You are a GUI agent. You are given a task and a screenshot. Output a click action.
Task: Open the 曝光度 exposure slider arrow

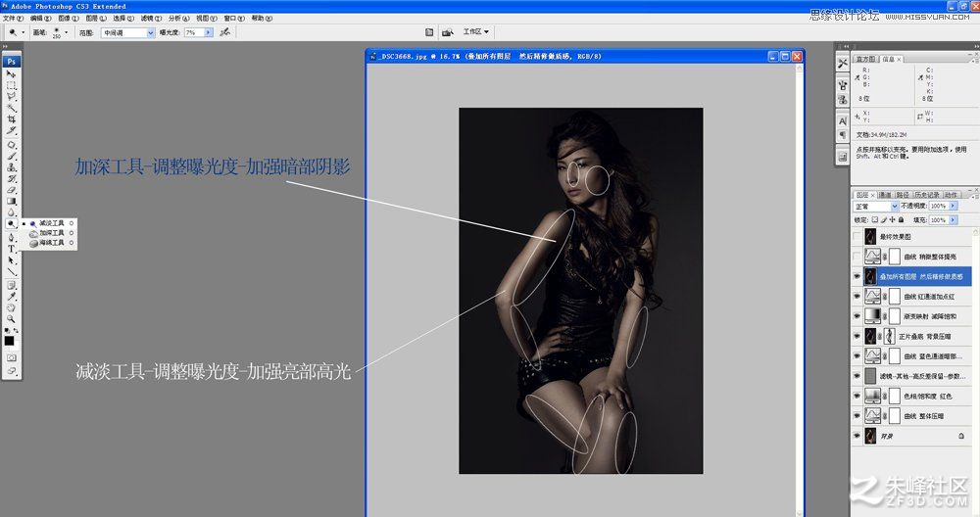(208, 32)
